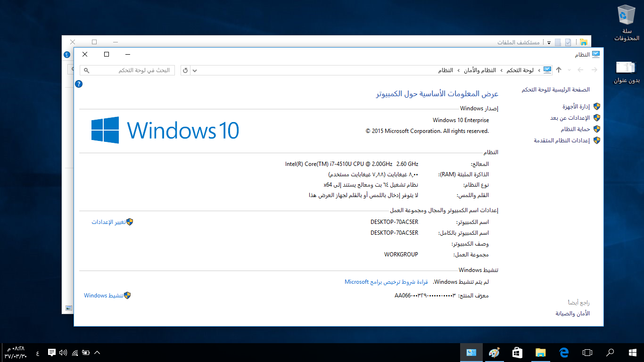Click the Windows 10 Enterprise edition text

(461, 120)
